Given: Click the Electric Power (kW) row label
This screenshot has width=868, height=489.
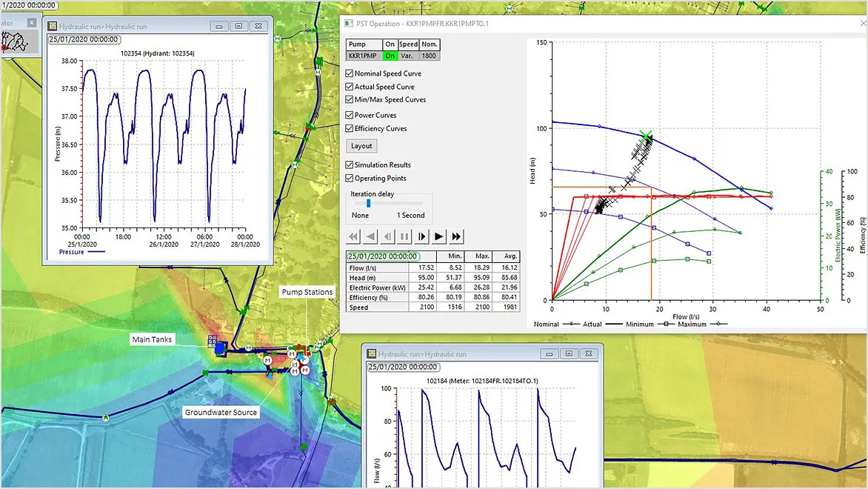Looking at the screenshot, I should (x=378, y=287).
